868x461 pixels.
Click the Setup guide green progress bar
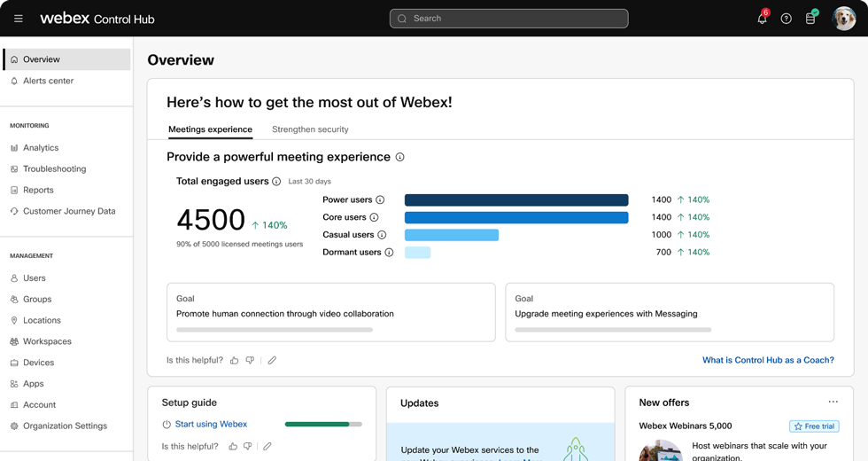tap(323, 425)
